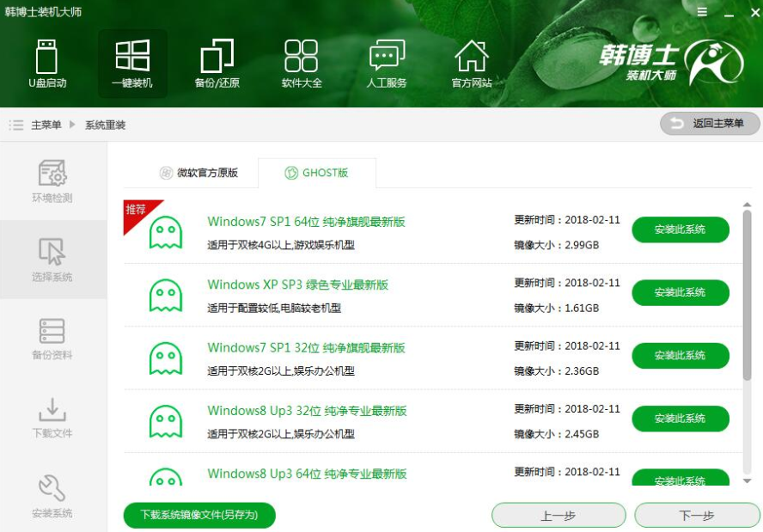Switch to the GHOST版 tab
This screenshot has height=532, width=763.
317,173
